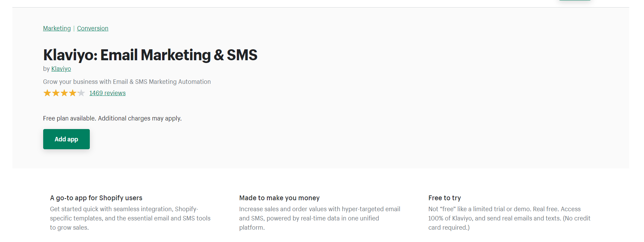
Task: Click the Free plan available pricing note
Action: (x=112, y=118)
